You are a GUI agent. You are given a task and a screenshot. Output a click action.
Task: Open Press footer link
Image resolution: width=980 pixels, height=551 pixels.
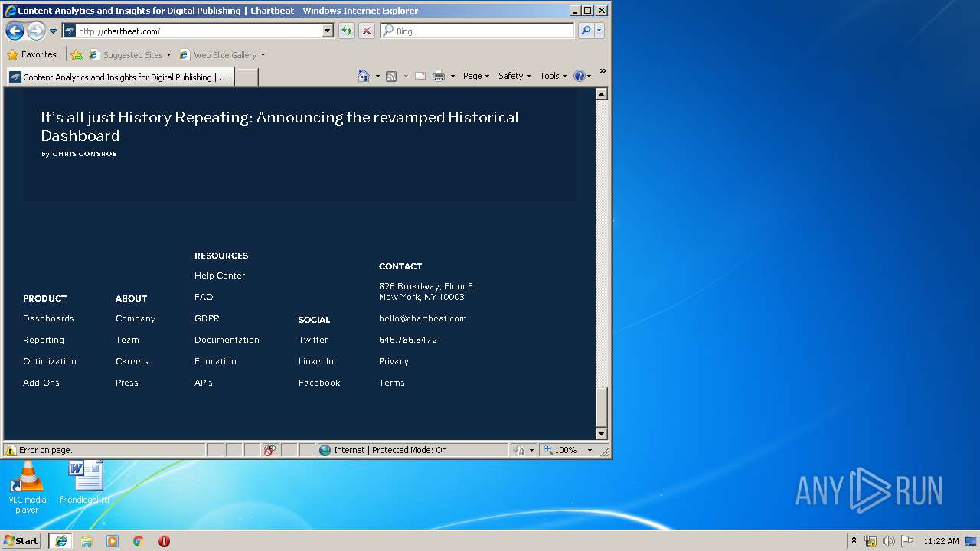point(127,383)
